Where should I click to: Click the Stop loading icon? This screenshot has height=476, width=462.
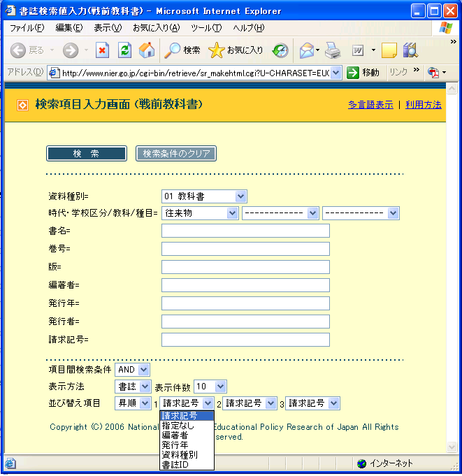[102, 50]
